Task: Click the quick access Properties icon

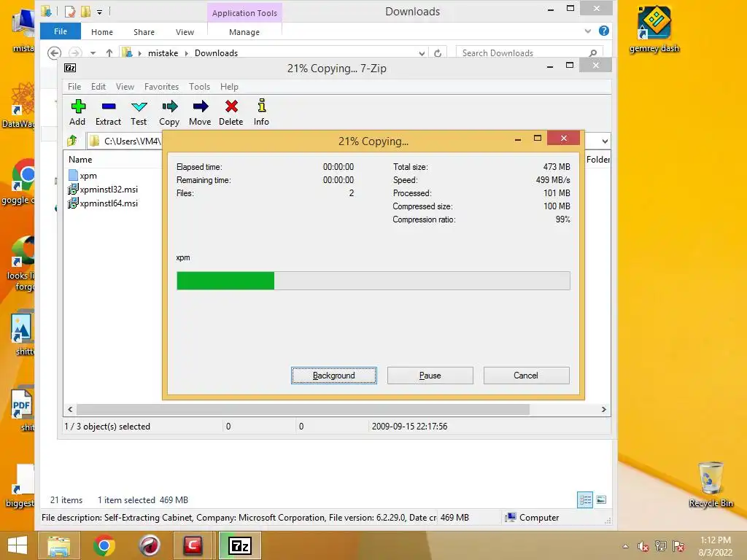Action: click(x=70, y=12)
